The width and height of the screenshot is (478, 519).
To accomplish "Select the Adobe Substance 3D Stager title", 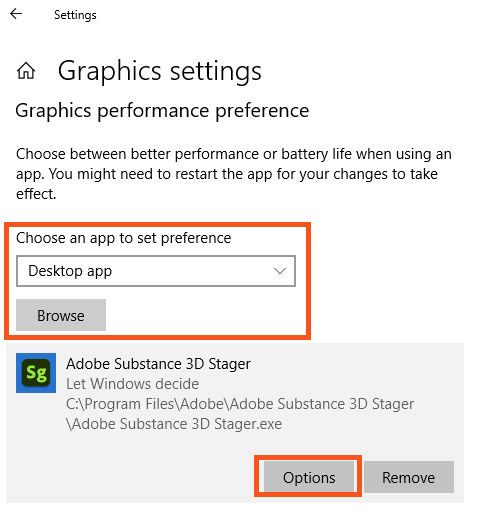I will [158, 364].
